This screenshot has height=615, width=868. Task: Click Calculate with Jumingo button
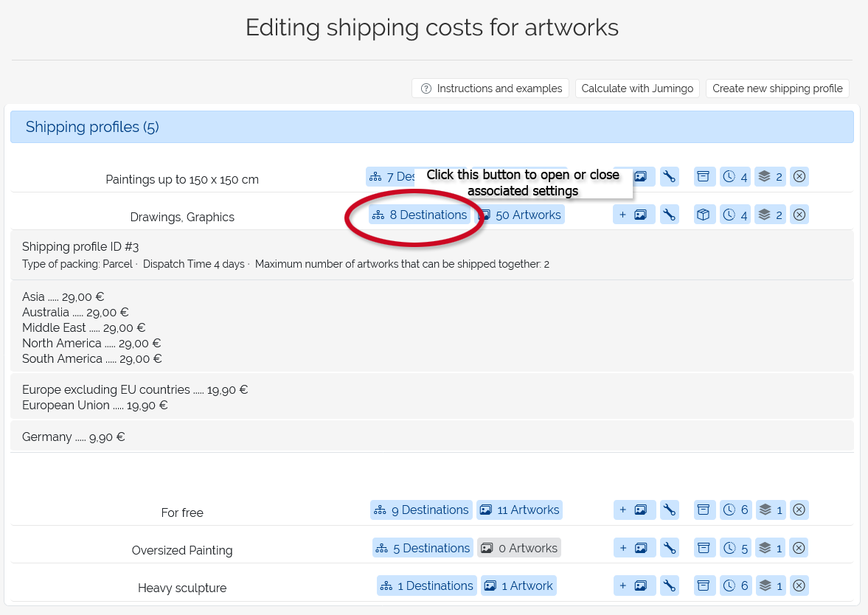pos(637,88)
